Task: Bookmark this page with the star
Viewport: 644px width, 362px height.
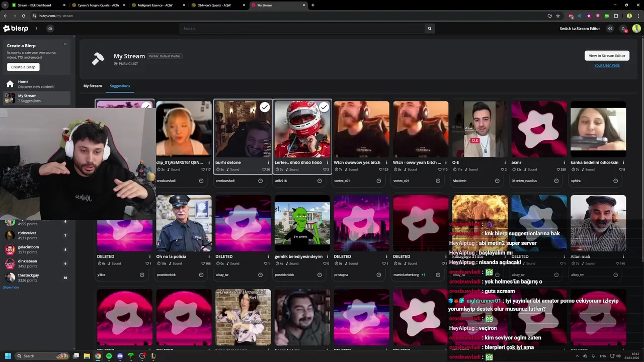Action: pos(558,16)
